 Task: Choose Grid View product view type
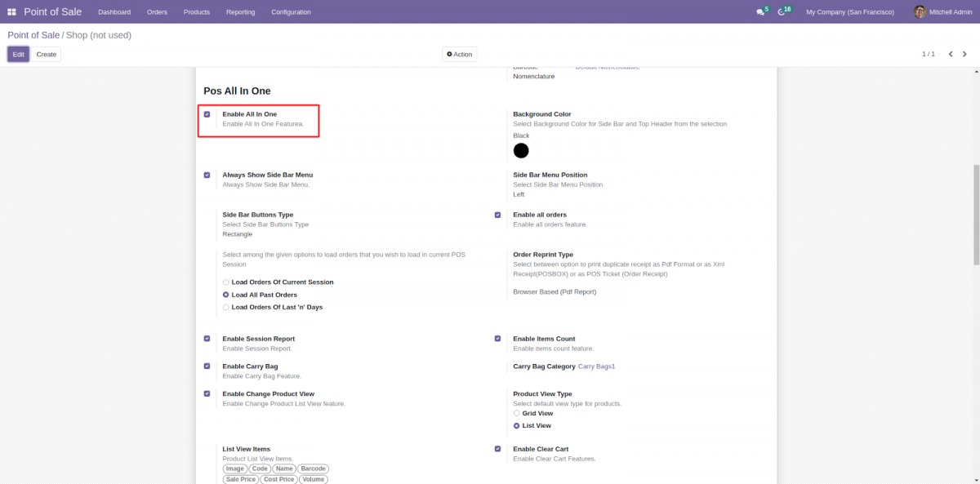pyautogui.click(x=517, y=414)
